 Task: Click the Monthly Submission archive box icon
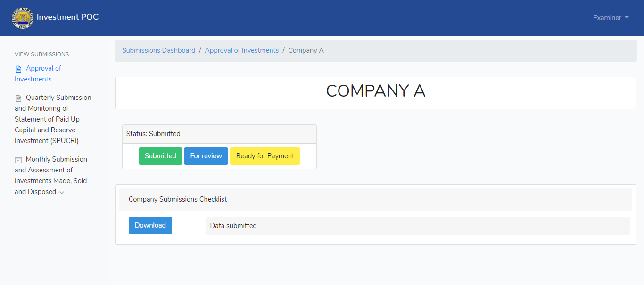[x=18, y=160]
